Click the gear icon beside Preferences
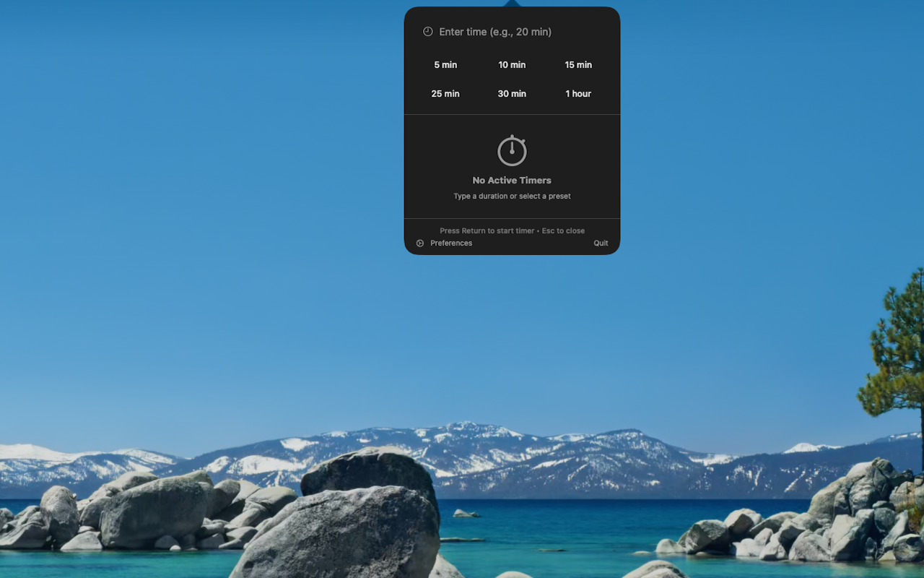The image size is (924, 578). 419,243
